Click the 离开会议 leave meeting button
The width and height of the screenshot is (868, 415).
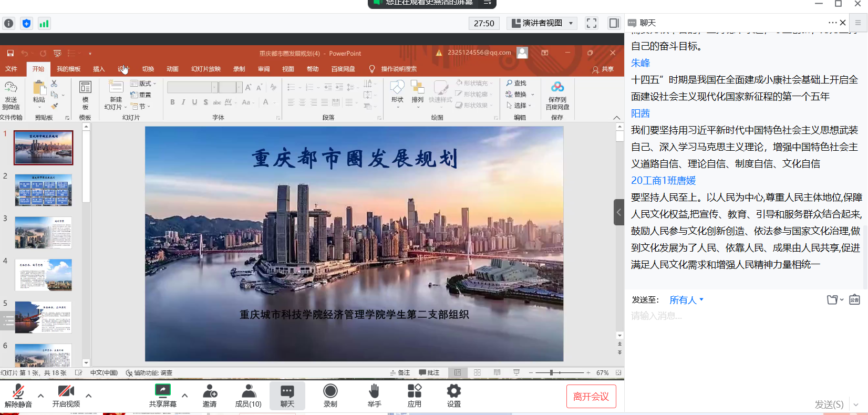tap(591, 397)
